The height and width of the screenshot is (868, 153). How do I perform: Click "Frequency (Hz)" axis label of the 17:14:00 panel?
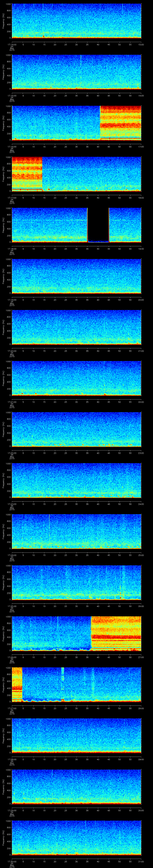pos(3,21)
